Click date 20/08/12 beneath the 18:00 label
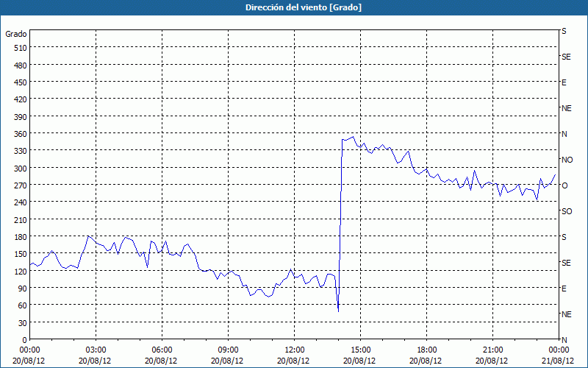588x368 pixels. (427, 361)
